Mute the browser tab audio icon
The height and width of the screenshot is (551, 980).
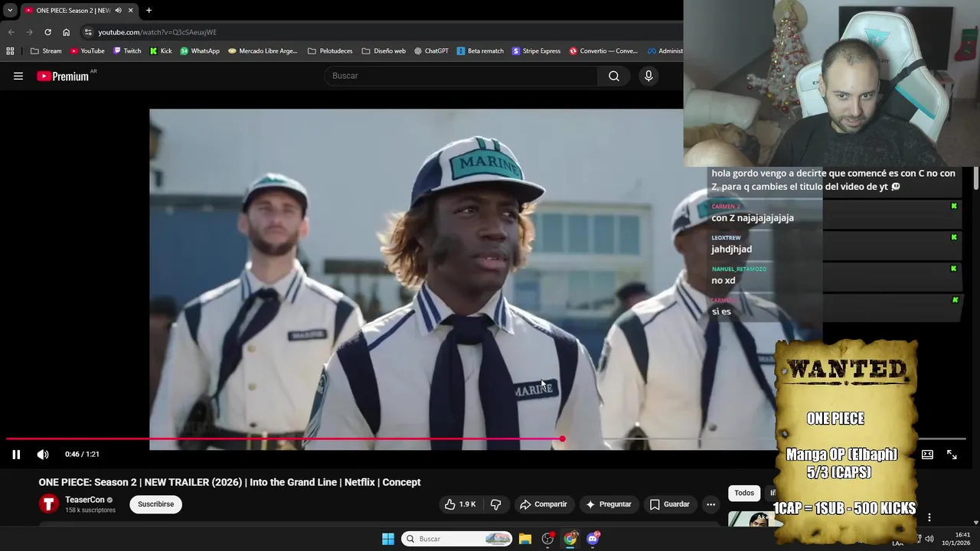pos(118,10)
